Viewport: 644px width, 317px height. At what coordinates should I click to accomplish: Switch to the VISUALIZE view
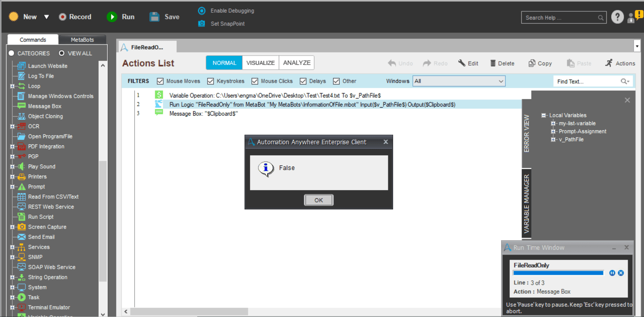coord(261,63)
